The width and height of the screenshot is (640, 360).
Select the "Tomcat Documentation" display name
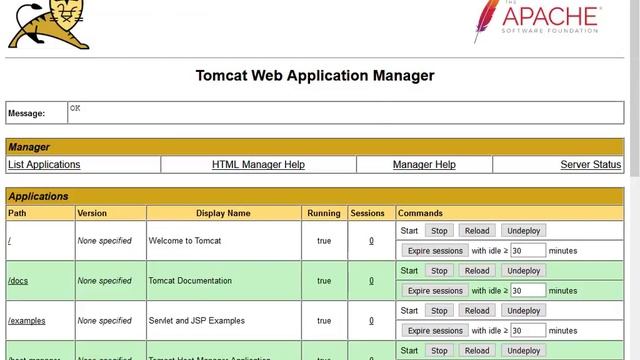(x=190, y=281)
